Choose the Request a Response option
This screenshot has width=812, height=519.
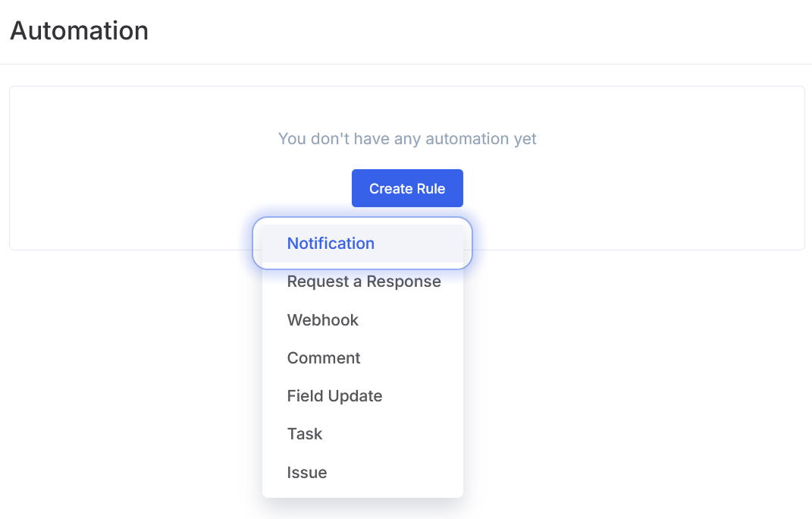(364, 282)
